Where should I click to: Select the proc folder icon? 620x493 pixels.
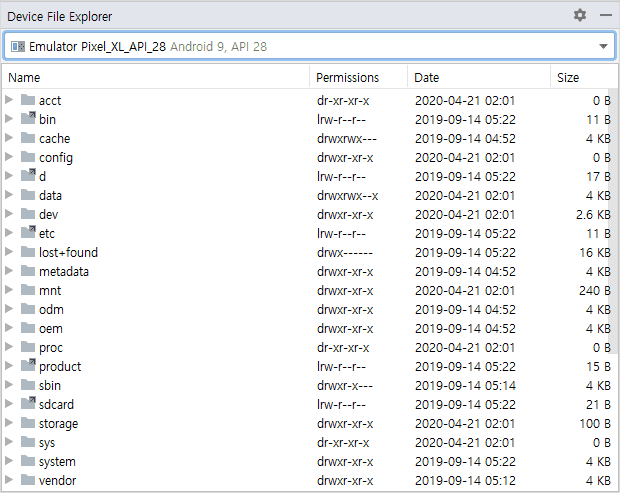pos(28,346)
